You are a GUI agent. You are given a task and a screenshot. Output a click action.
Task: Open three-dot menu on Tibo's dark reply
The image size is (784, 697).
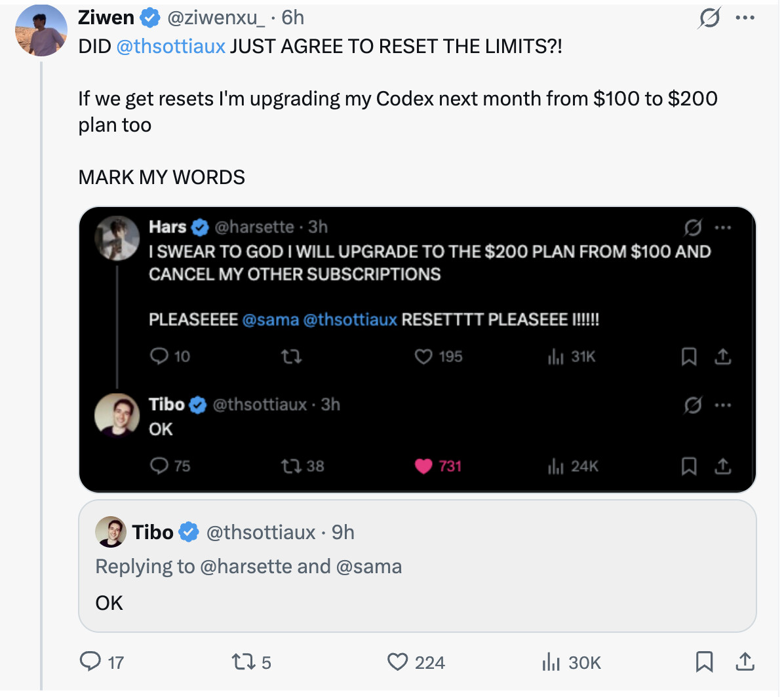click(x=723, y=405)
